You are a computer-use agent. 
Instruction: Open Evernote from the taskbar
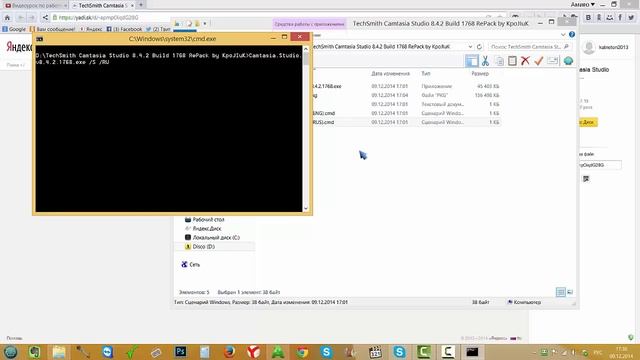pyautogui.click(x=34, y=352)
